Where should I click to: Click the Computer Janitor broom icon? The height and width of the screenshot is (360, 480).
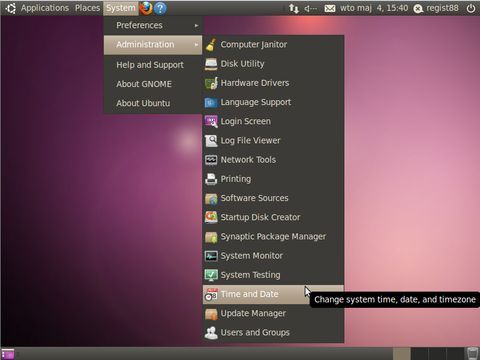coord(211,45)
